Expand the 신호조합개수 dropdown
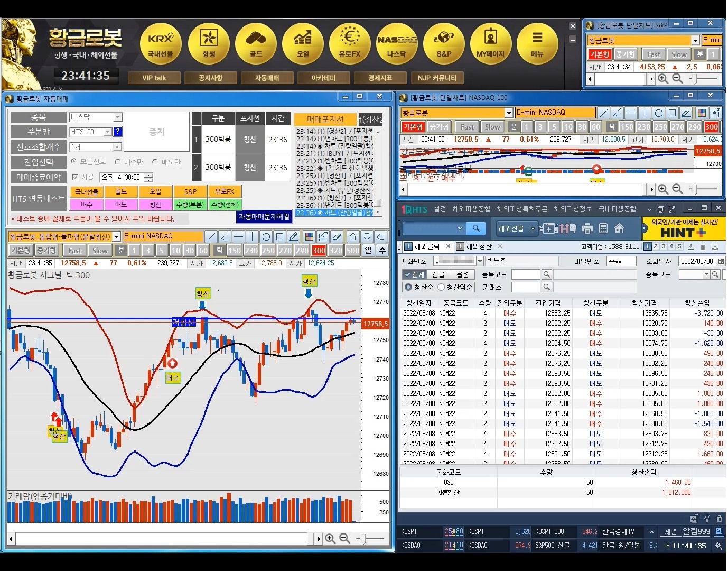Viewport: 728px width, 571px height. (x=118, y=146)
